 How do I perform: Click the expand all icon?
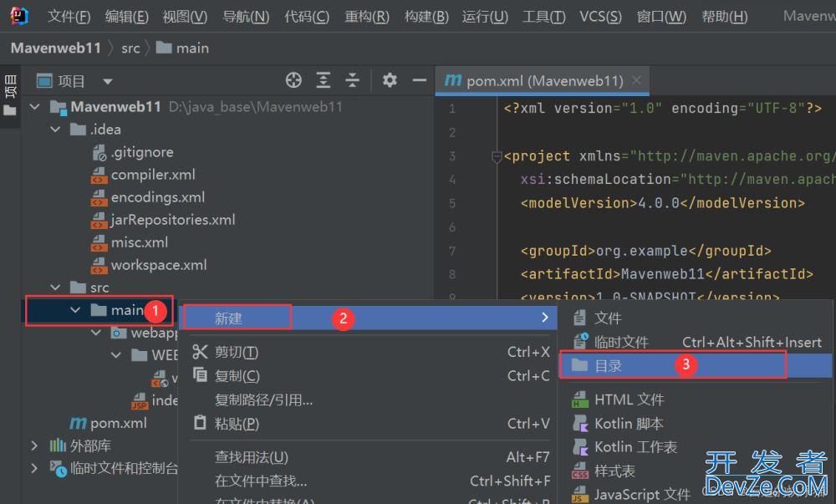(x=323, y=80)
